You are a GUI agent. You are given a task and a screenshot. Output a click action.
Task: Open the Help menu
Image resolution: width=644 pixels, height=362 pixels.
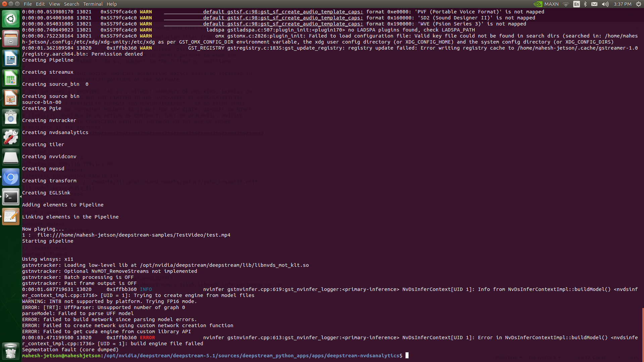(x=112, y=4)
